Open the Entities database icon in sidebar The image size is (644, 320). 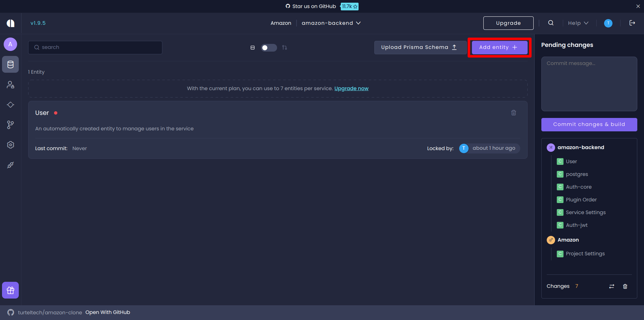[x=10, y=64]
